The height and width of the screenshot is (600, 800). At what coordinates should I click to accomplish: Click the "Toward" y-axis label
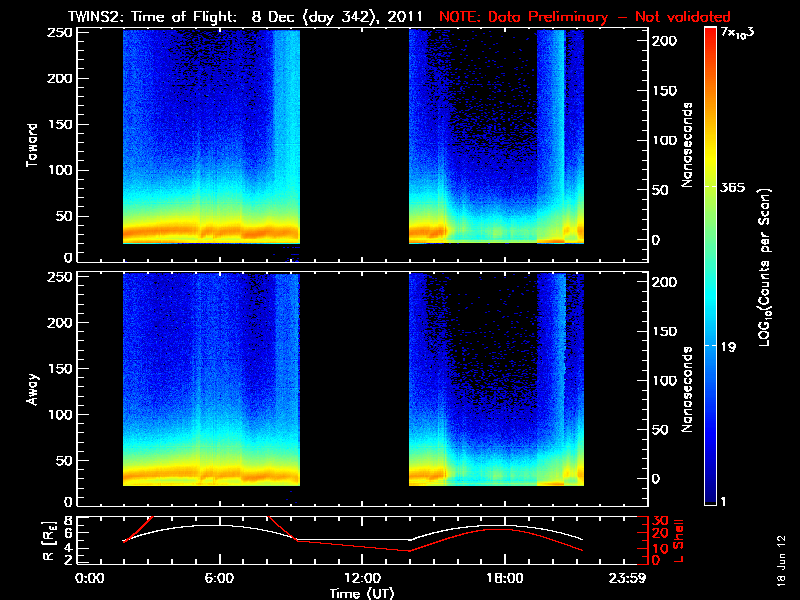(32, 145)
